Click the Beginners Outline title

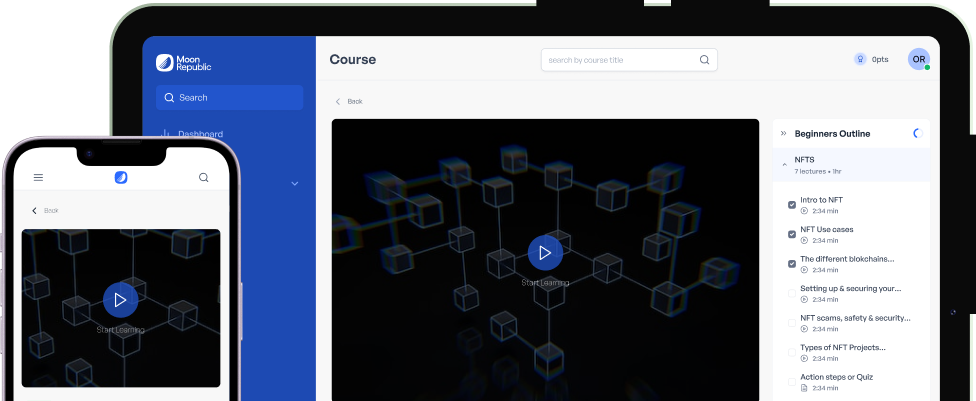pyautogui.click(x=832, y=133)
